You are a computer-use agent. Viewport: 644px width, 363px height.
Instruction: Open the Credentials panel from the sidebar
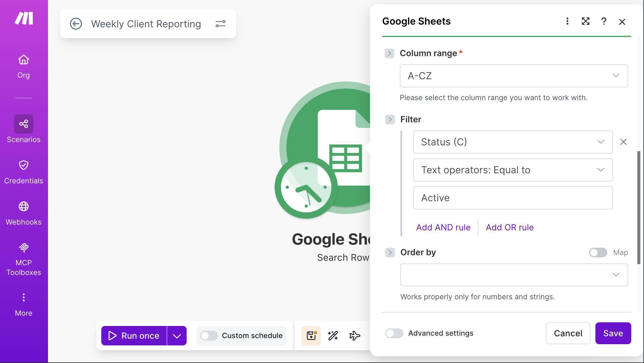(23, 165)
